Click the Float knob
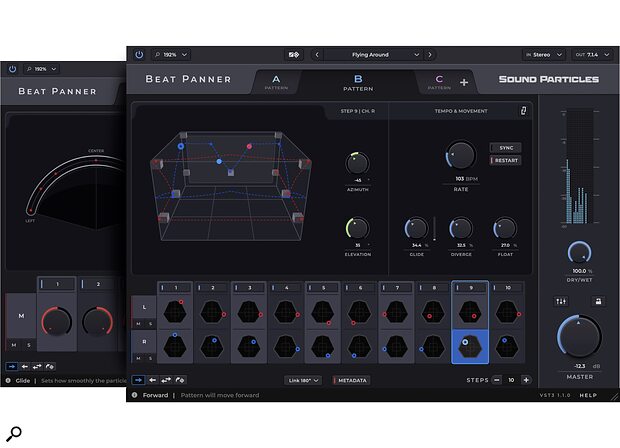Image resolution: width=620 pixels, height=448 pixels. tap(505, 228)
